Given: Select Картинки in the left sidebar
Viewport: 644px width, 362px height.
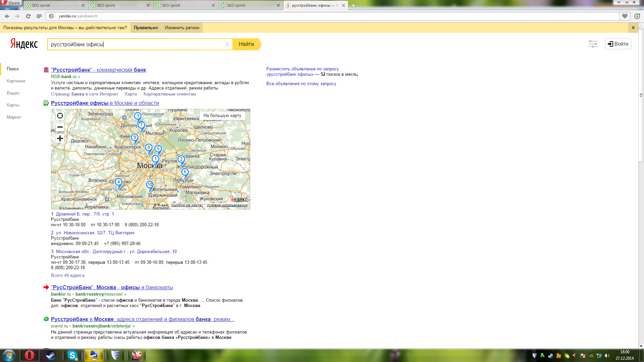Looking at the screenshot, I should pyautogui.click(x=16, y=81).
